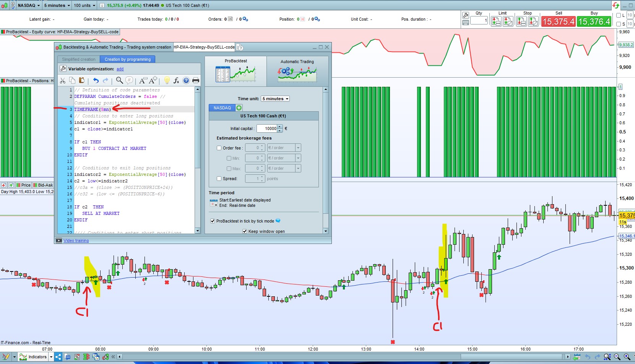
Task: Click the red Sell 15,375.4 button
Action: [x=558, y=22]
